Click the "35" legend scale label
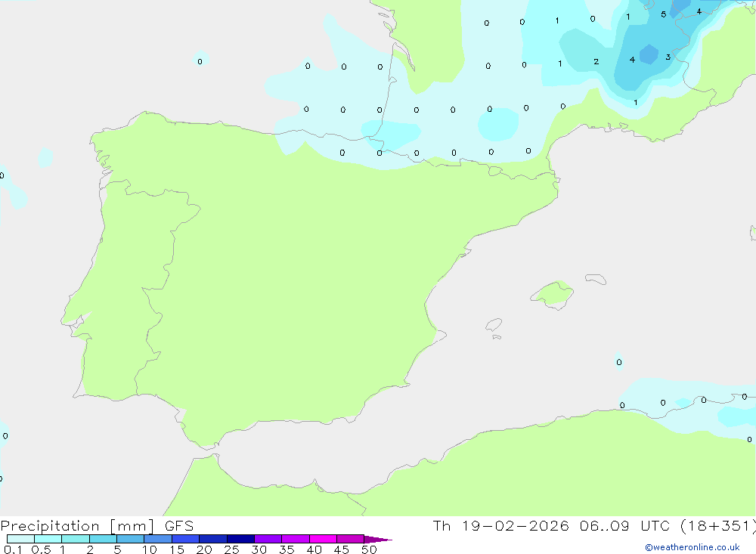The height and width of the screenshot is (554, 756). (287, 549)
